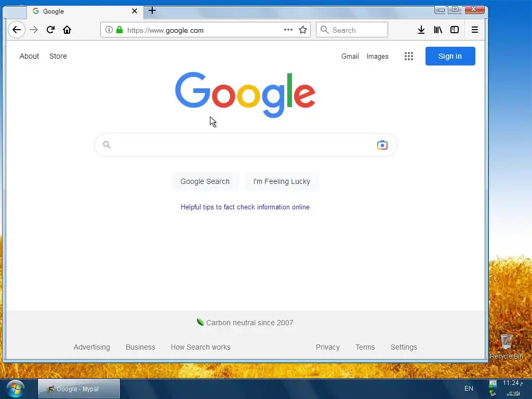
Task: Reload the current page
Action: [50, 30]
